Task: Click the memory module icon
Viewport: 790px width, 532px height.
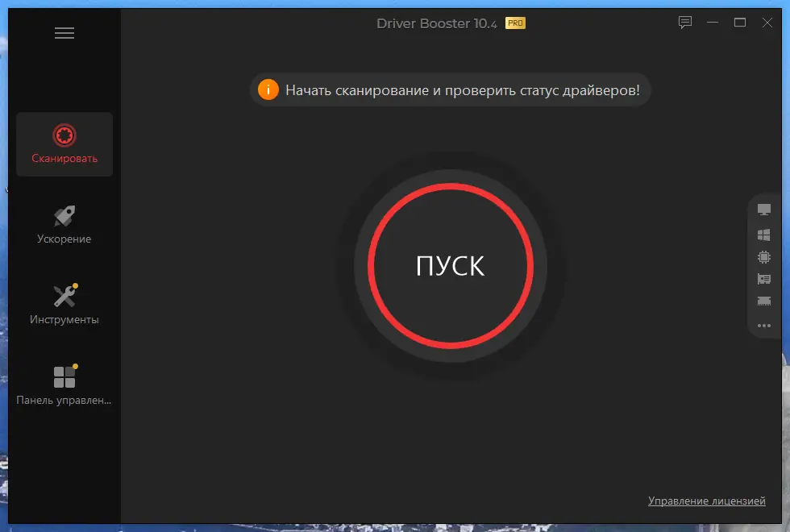Action: pyautogui.click(x=764, y=301)
